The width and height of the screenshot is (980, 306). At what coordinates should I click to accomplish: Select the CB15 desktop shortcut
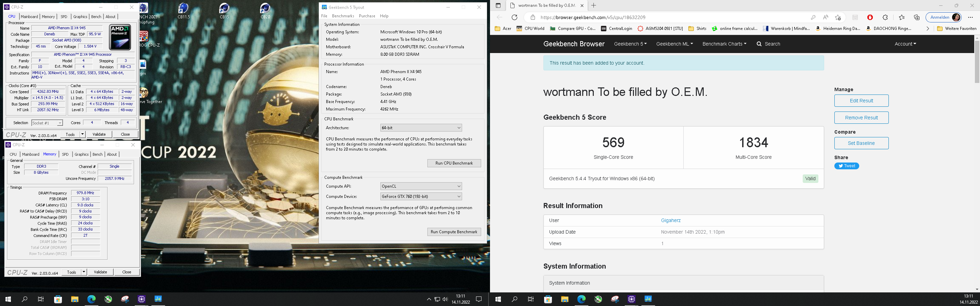[x=225, y=11]
